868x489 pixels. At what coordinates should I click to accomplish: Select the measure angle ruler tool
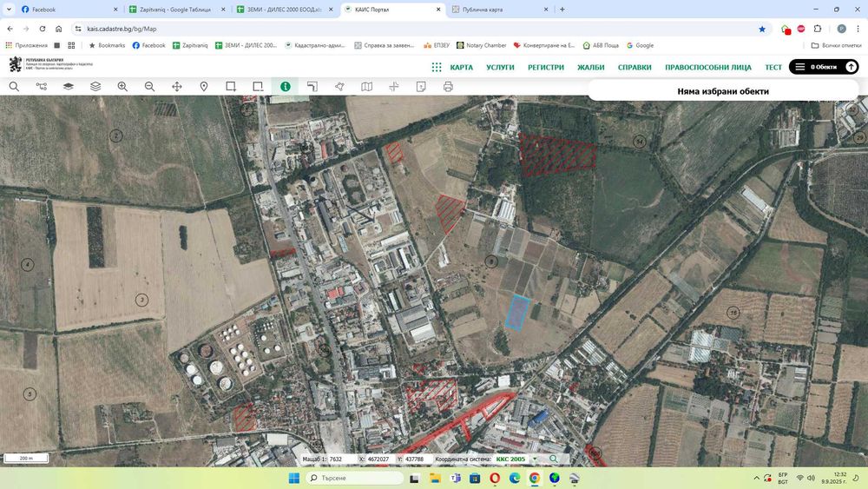click(312, 86)
